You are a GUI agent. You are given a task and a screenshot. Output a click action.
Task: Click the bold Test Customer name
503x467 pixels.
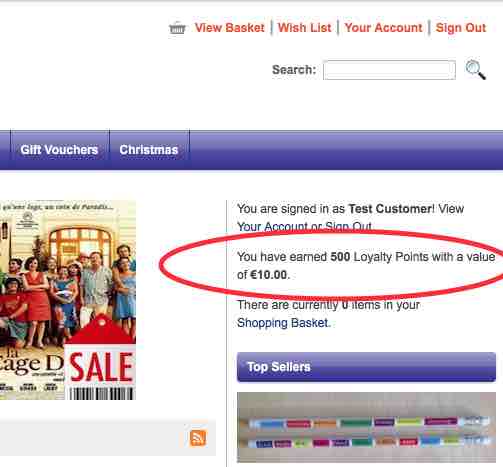click(390, 209)
